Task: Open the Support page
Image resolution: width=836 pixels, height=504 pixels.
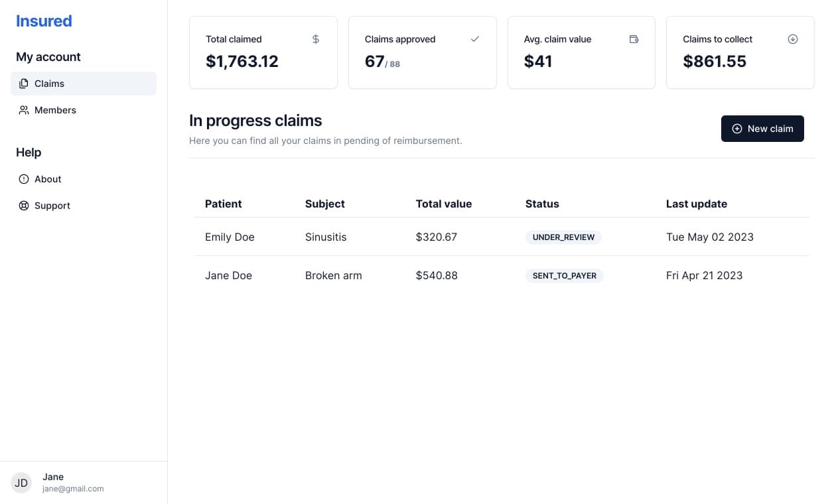Action: pyautogui.click(x=52, y=206)
